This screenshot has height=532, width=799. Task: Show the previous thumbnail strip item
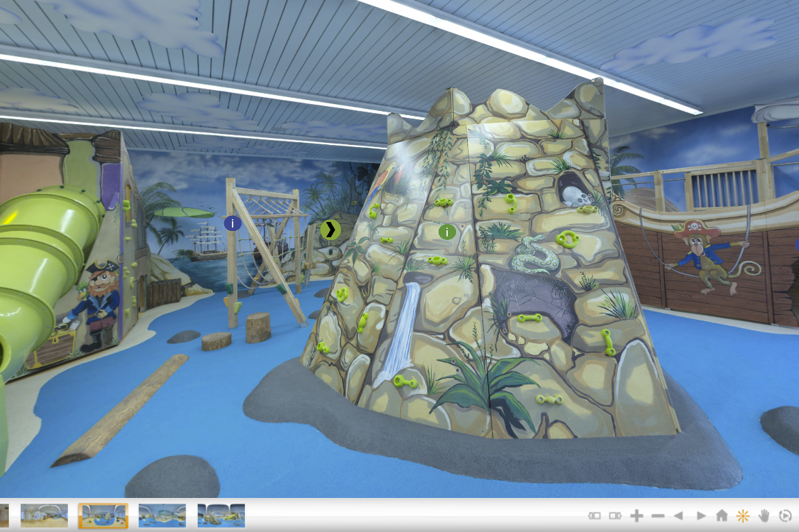[594, 516]
